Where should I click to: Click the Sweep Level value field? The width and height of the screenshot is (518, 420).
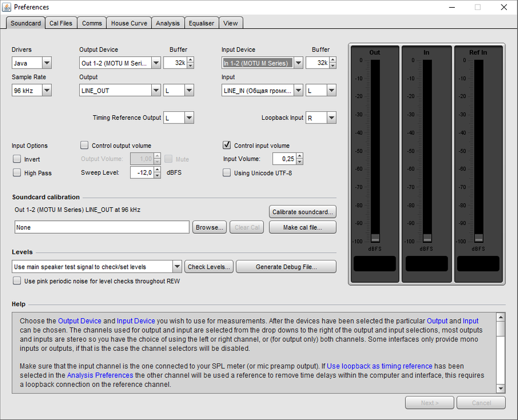(x=142, y=172)
